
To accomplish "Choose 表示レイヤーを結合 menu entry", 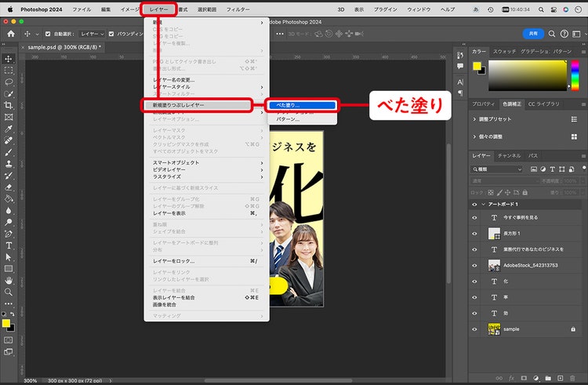I will pyautogui.click(x=207, y=298).
